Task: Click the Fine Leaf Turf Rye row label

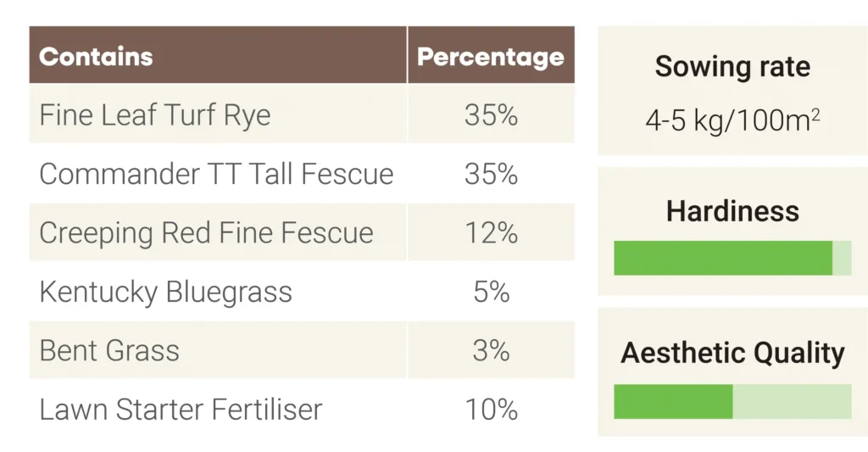Action: coord(155,114)
